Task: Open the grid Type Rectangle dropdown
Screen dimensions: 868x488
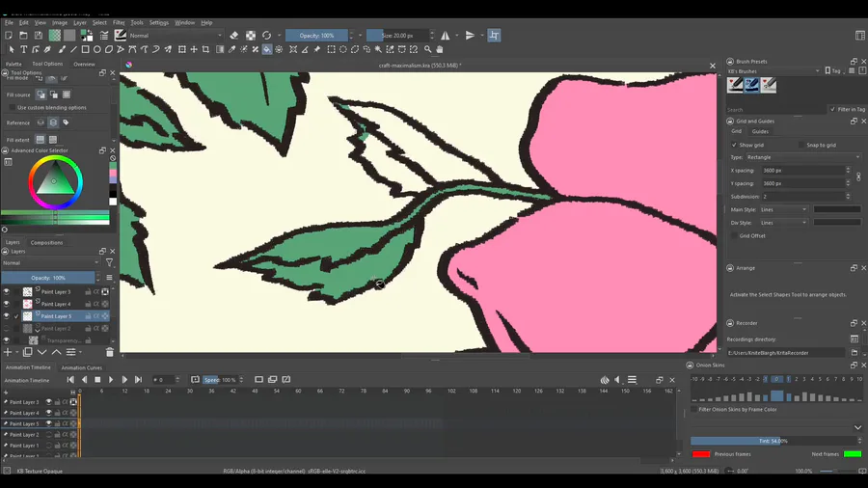Action: tap(802, 157)
